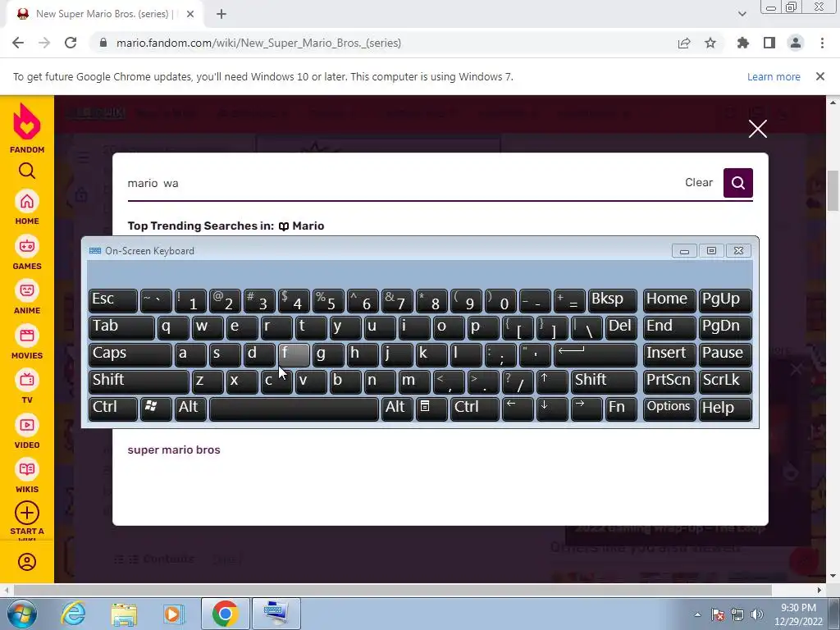Screen dimensions: 840x630
Task: Click the highlighted f key
Action: (294, 354)
